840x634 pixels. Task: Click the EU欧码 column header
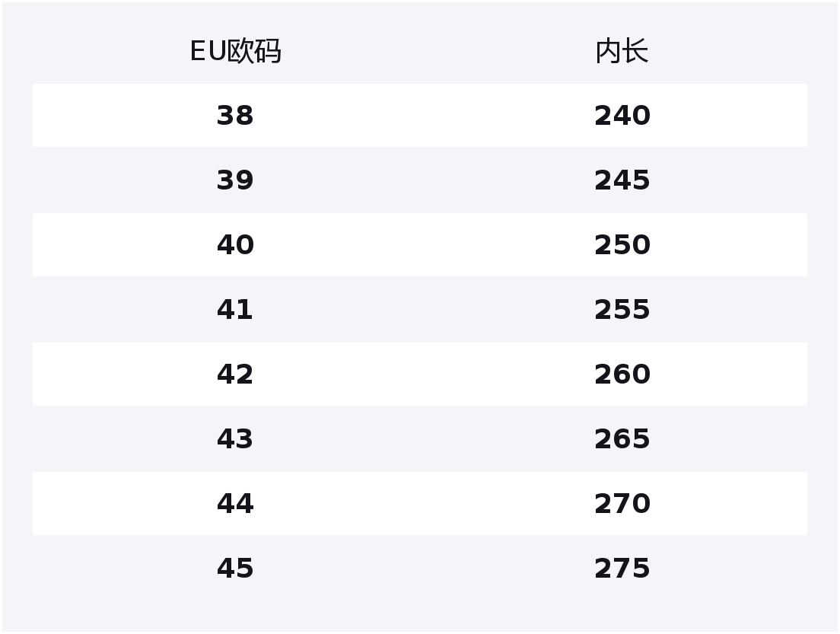(235, 52)
